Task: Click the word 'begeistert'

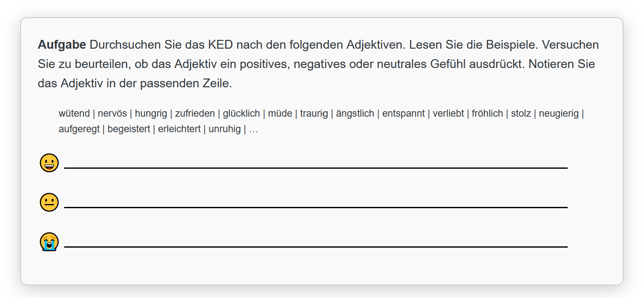Action: pyautogui.click(x=129, y=129)
